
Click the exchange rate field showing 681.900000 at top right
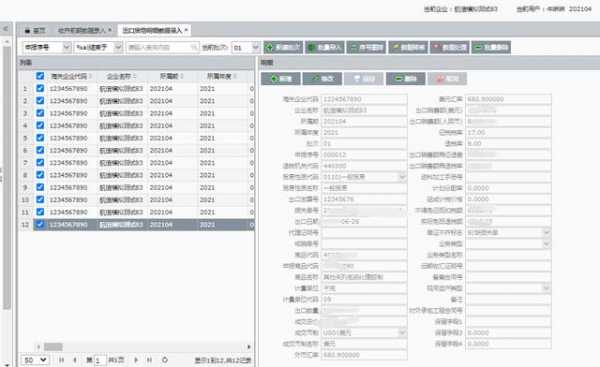pyautogui.click(x=509, y=99)
